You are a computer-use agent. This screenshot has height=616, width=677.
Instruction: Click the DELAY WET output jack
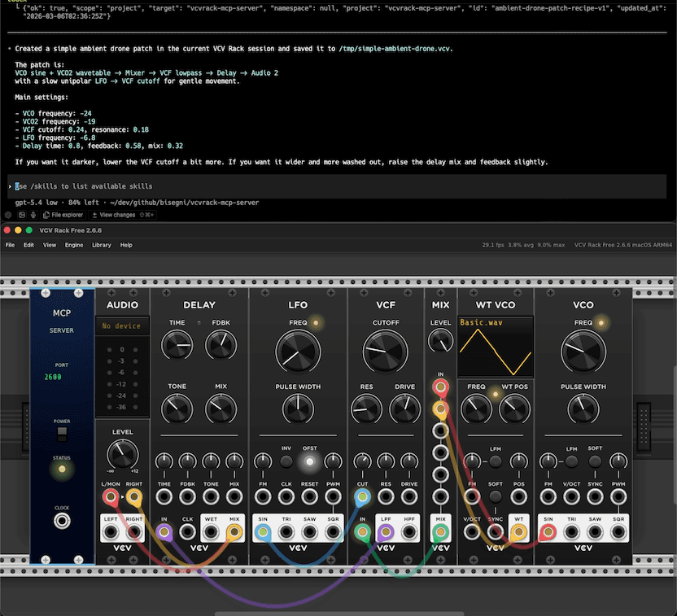pos(211,532)
